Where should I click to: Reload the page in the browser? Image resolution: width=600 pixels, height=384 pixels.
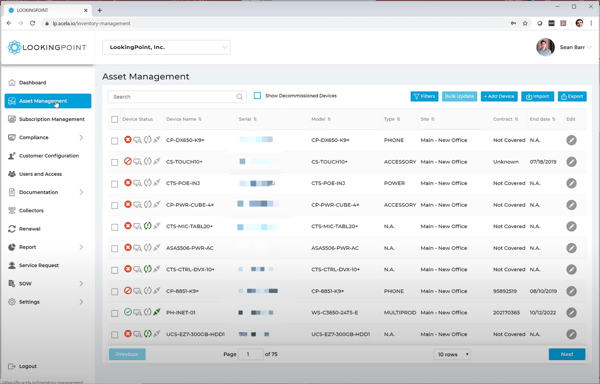tap(33, 23)
